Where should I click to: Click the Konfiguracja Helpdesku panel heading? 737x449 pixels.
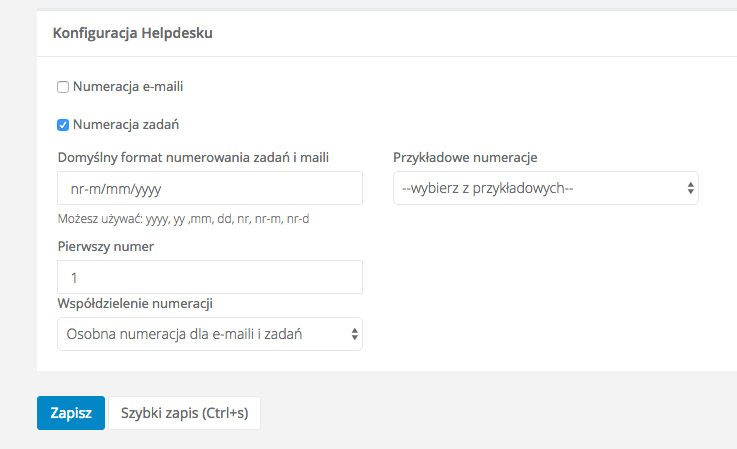(x=132, y=33)
